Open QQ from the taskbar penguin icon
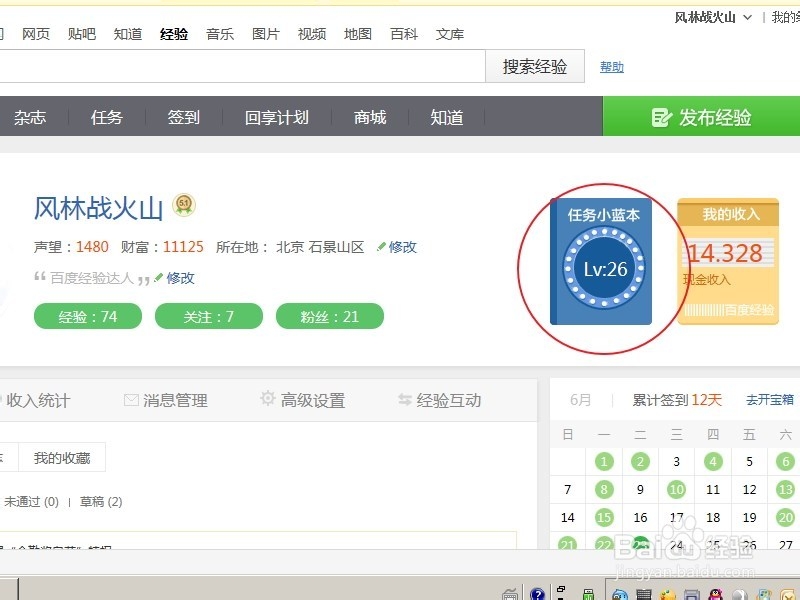The image size is (800, 600). tap(713, 593)
